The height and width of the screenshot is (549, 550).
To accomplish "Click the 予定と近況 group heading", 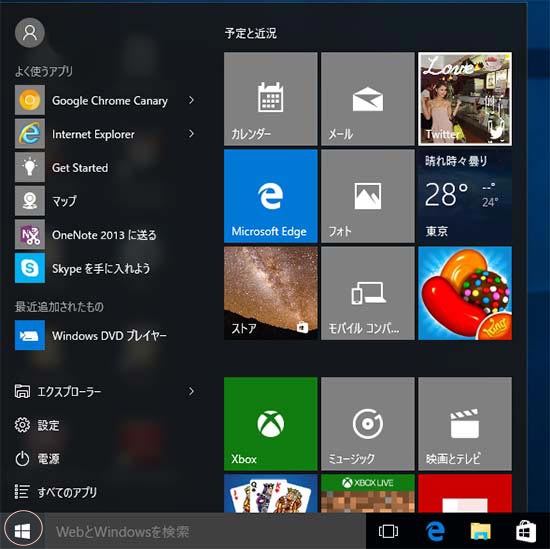I will tap(250, 33).
